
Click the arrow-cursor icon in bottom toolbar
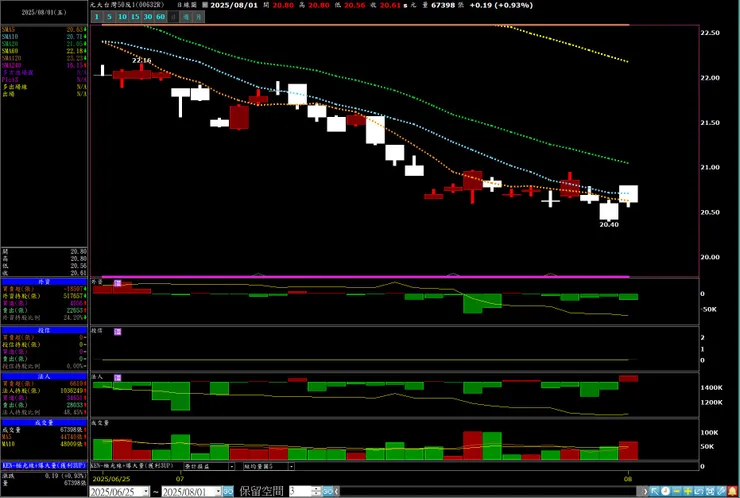pos(655,492)
